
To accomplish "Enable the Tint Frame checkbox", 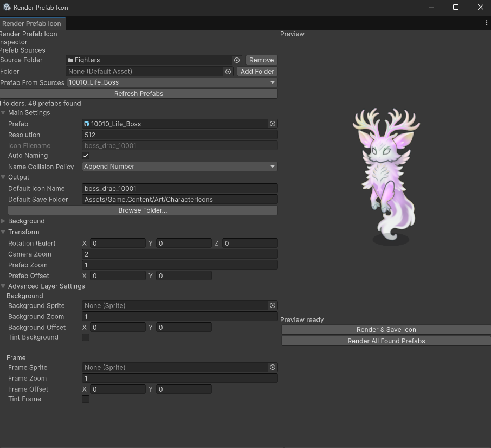I will pyautogui.click(x=86, y=399).
